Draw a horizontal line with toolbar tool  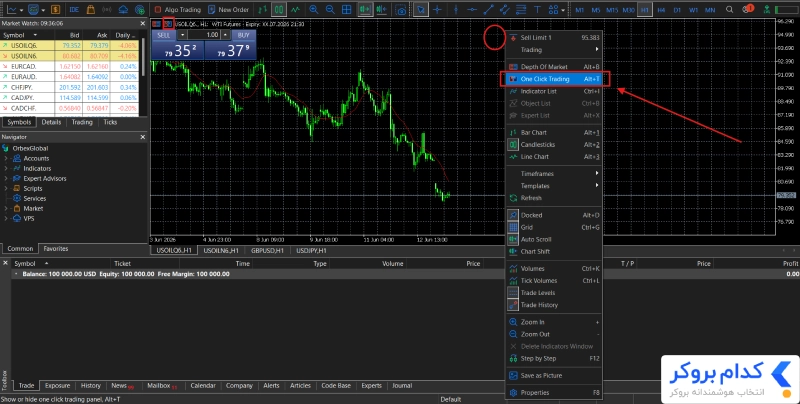(x=472, y=10)
